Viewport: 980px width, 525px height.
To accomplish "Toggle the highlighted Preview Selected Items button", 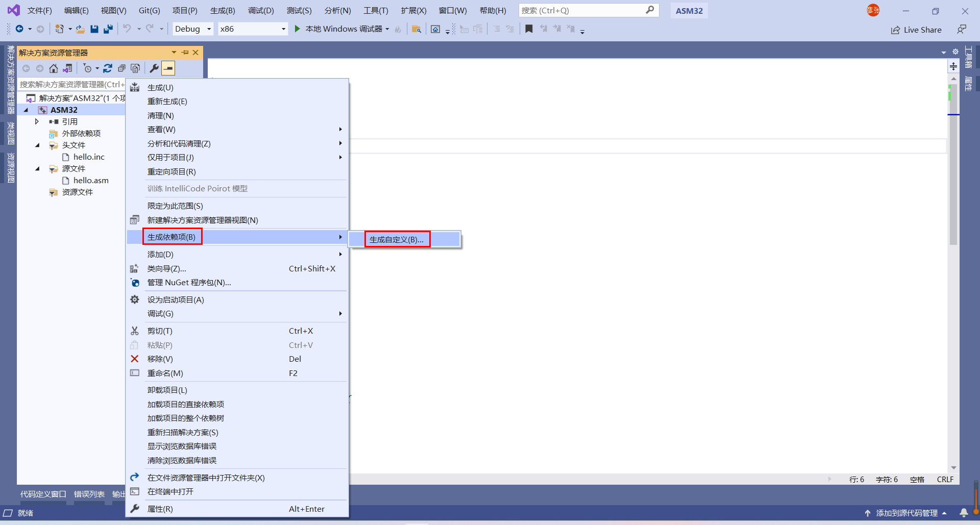I will click(x=168, y=68).
